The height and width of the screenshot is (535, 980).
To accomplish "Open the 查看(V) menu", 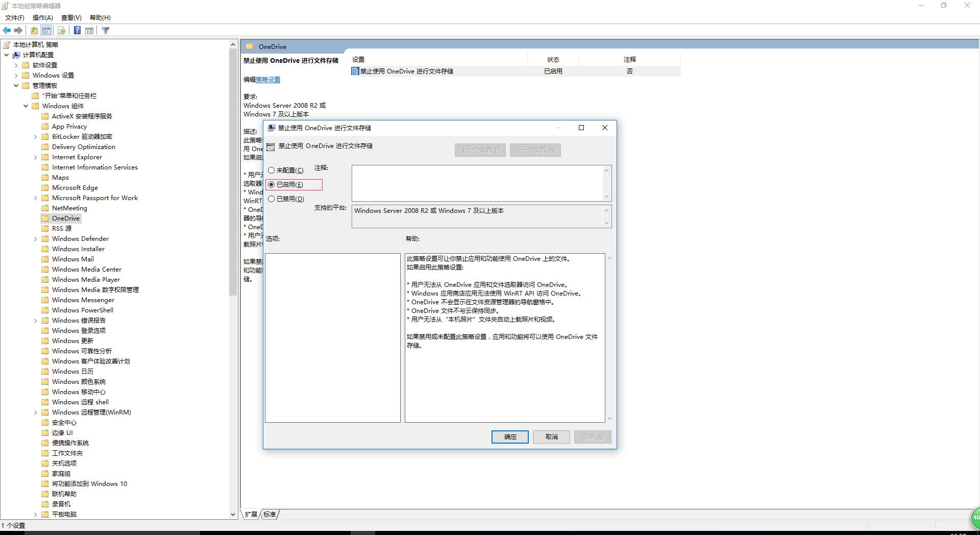I will click(71, 18).
